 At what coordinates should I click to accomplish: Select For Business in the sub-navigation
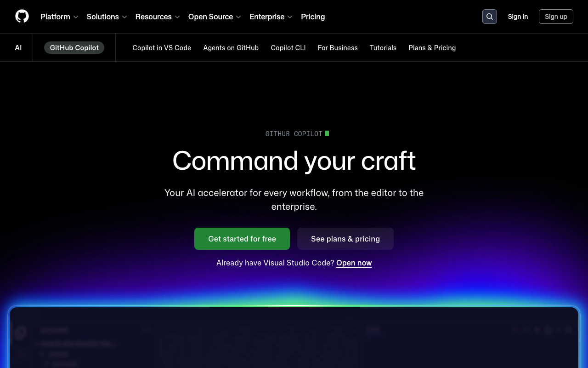pos(338,48)
